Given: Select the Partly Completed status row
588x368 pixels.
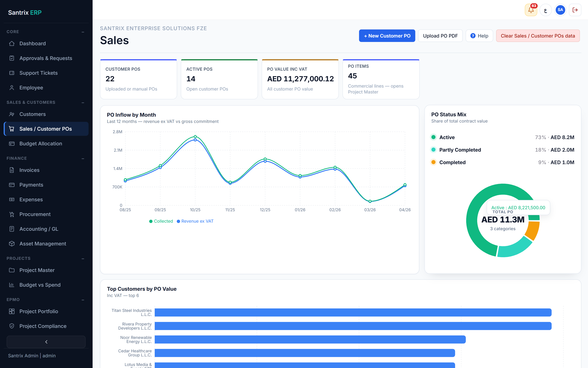Looking at the screenshot, I should pyautogui.click(x=503, y=150).
